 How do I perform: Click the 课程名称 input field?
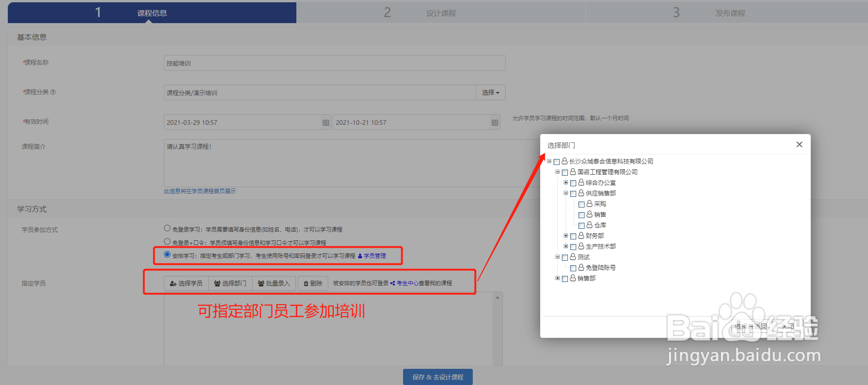point(334,63)
